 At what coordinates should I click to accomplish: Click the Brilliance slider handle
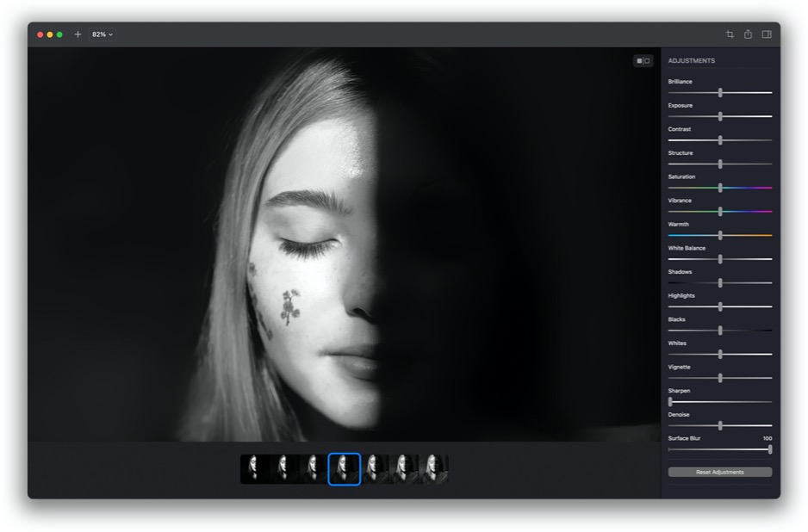pyautogui.click(x=720, y=92)
